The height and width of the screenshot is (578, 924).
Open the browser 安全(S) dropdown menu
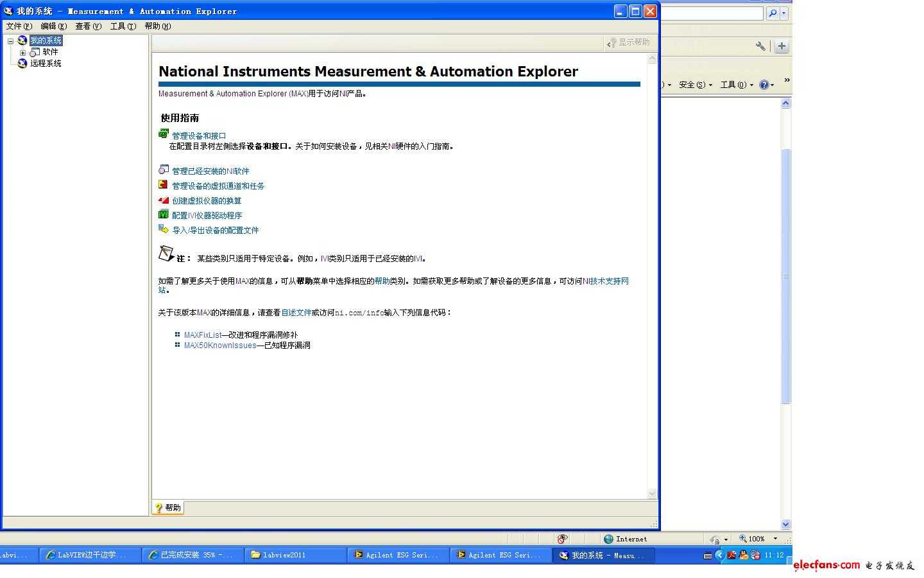click(x=696, y=85)
